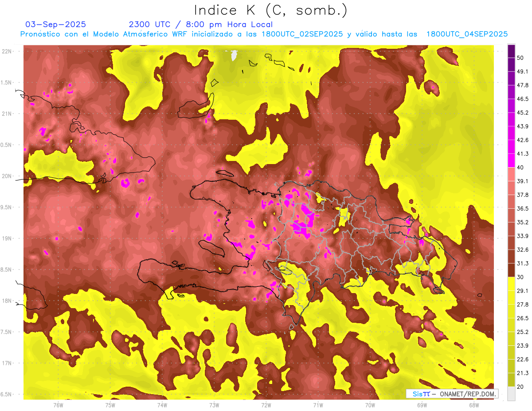Click the longitude label "69W"
The image size is (532, 411).
coord(422,405)
